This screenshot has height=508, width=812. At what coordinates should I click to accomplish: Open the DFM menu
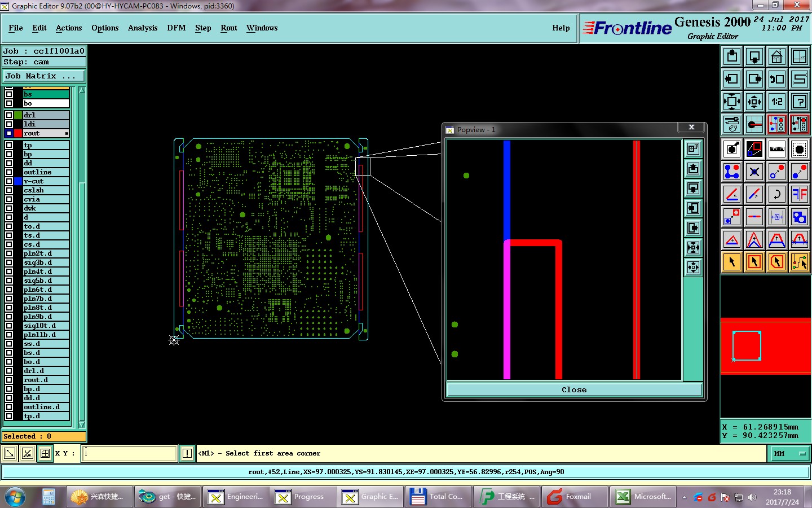pyautogui.click(x=176, y=28)
